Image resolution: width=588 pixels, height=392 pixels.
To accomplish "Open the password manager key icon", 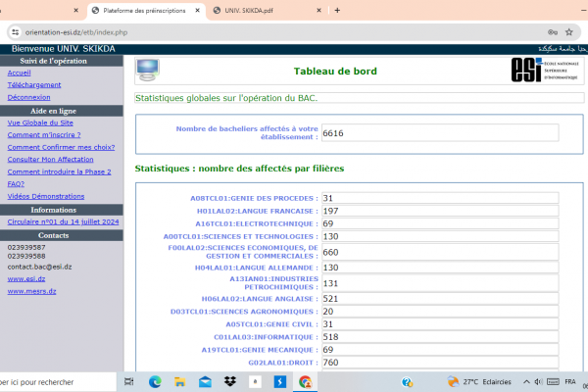I will click(553, 32).
